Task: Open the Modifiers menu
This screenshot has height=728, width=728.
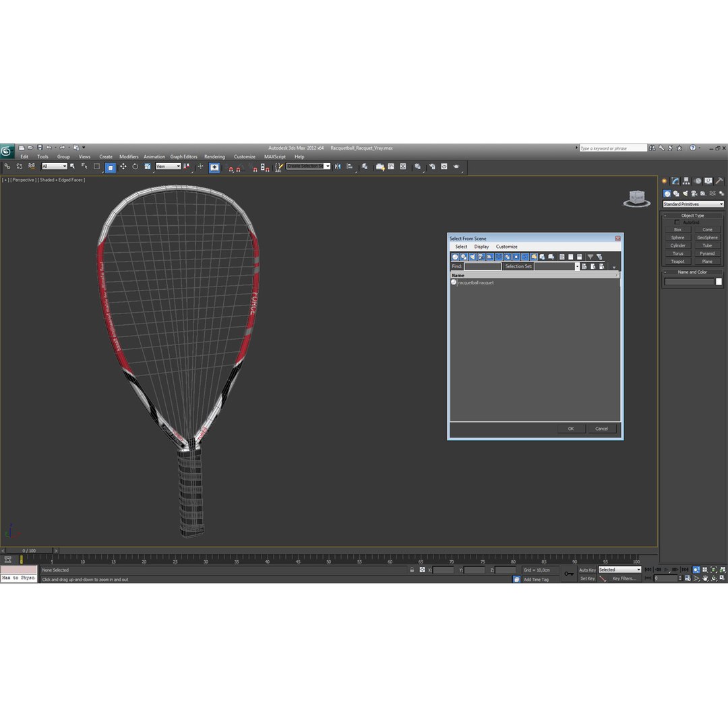Action: (129, 157)
